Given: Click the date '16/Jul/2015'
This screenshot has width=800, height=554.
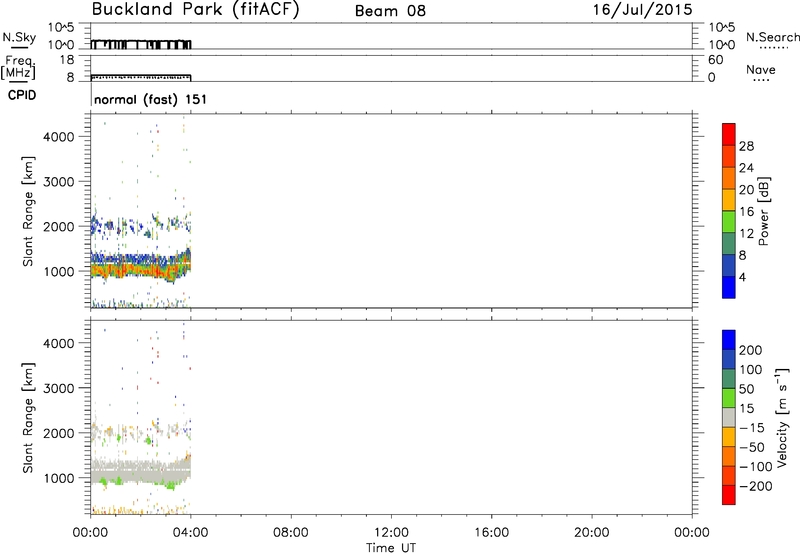Looking at the screenshot, I should click(642, 10).
